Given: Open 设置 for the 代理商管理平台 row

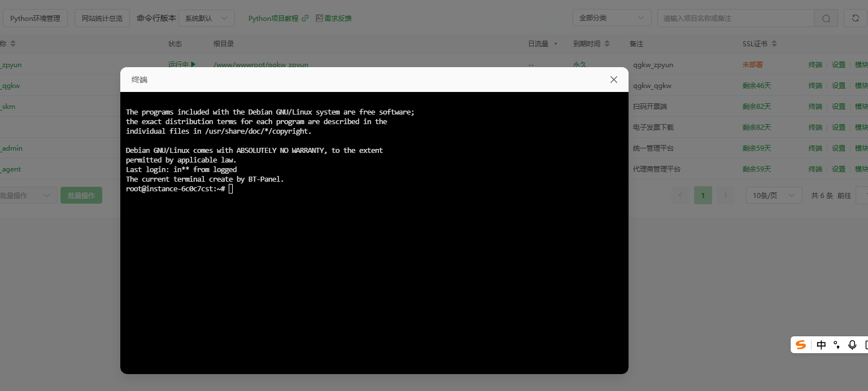Looking at the screenshot, I should pyautogui.click(x=839, y=169).
